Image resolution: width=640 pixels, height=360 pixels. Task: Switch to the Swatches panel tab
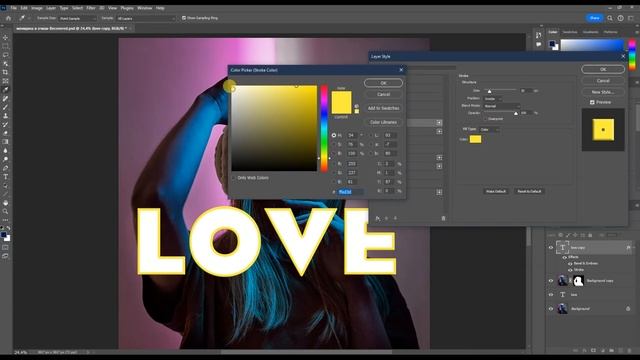click(570, 32)
